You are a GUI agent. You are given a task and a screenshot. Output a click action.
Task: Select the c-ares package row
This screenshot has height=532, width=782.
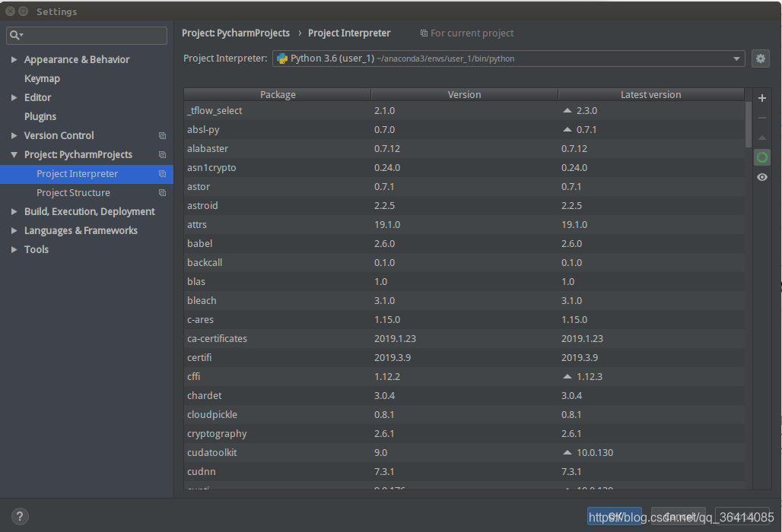[x=464, y=319]
